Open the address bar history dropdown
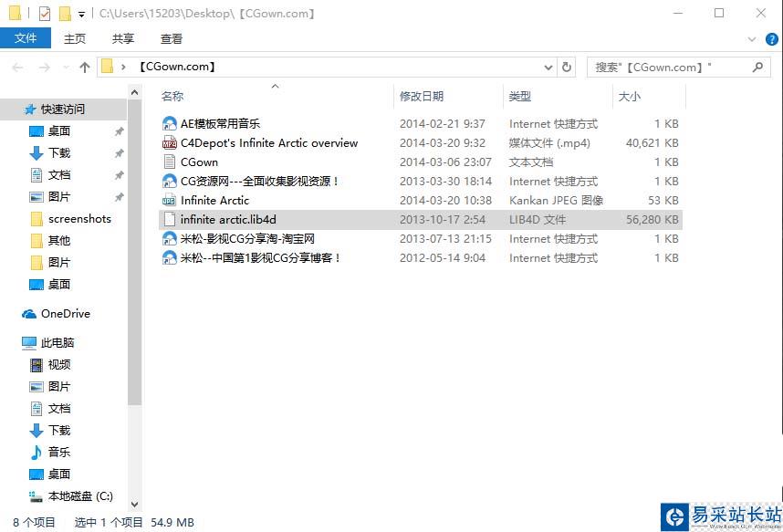This screenshot has width=783, height=532. coord(548,67)
